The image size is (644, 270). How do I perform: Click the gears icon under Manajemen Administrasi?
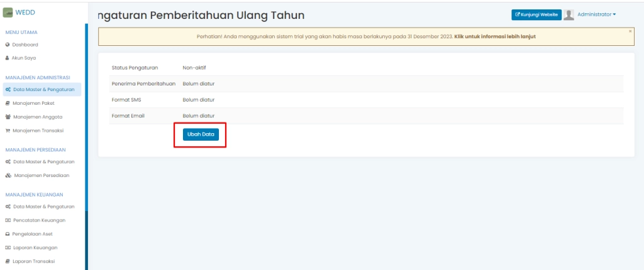point(8,90)
